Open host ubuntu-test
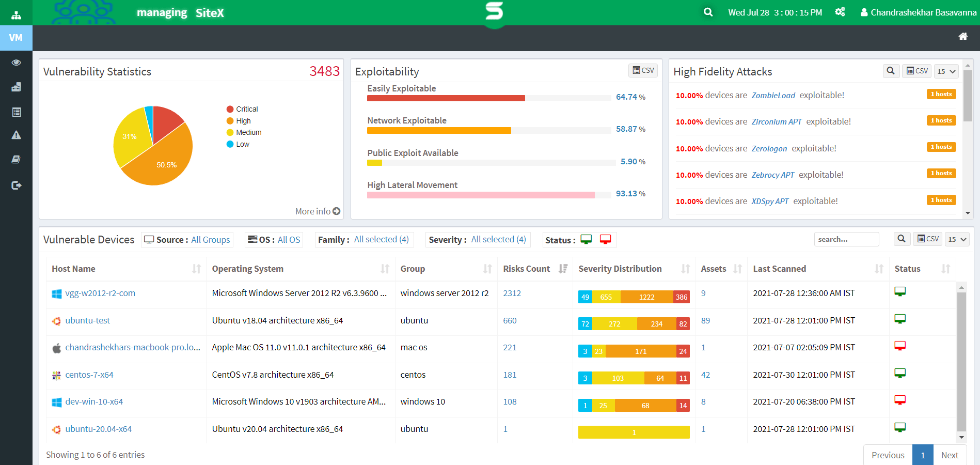This screenshot has height=465, width=980. [88, 321]
